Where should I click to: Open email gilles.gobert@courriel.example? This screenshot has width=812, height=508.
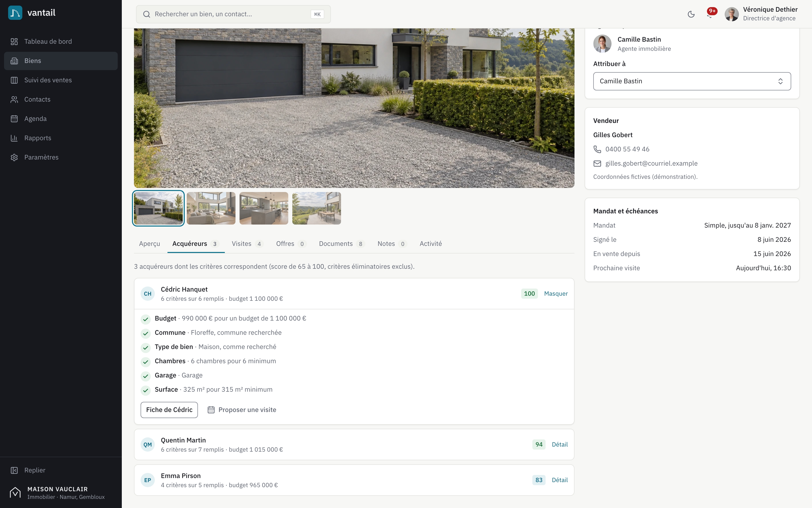point(651,163)
